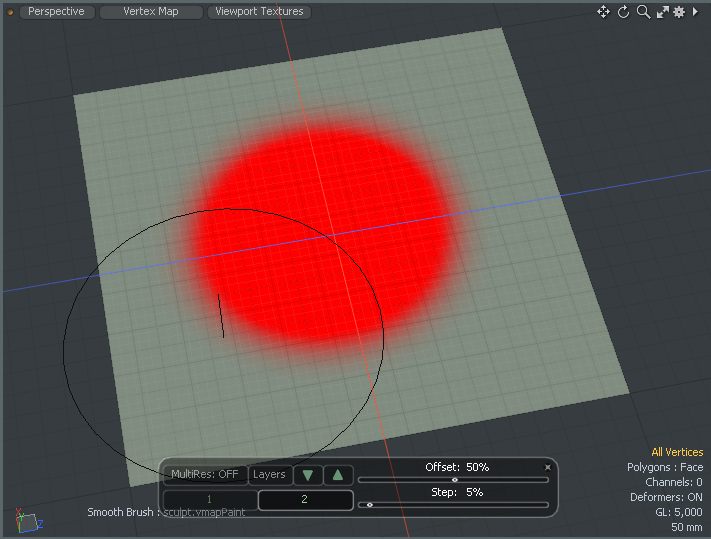Click the axis gizmo in the corner
The width and height of the screenshot is (711, 539).
click(27, 521)
